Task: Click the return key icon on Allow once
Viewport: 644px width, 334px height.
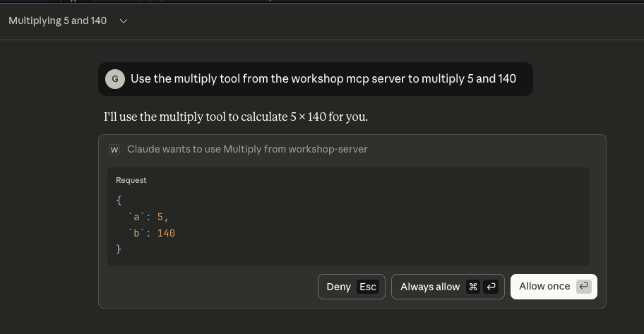Action: click(x=583, y=287)
